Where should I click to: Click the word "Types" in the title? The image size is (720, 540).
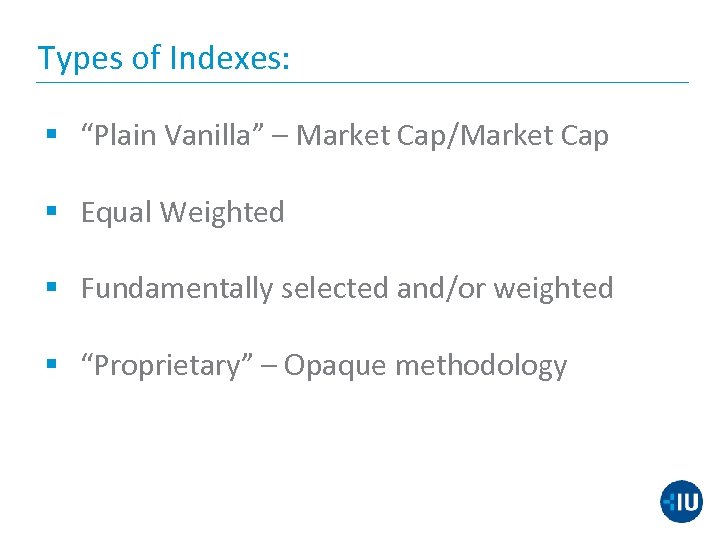click(81, 59)
